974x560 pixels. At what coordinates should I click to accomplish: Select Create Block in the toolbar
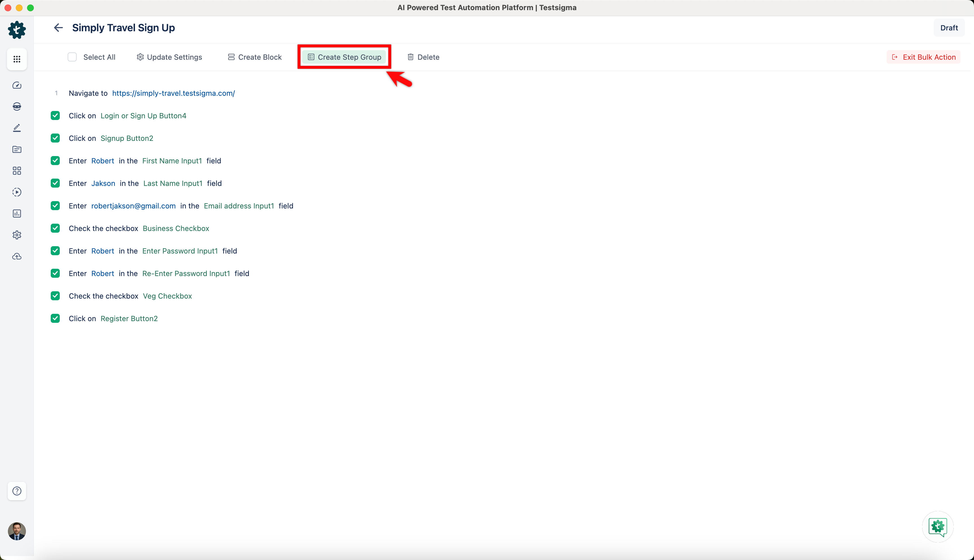coord(254,57)
